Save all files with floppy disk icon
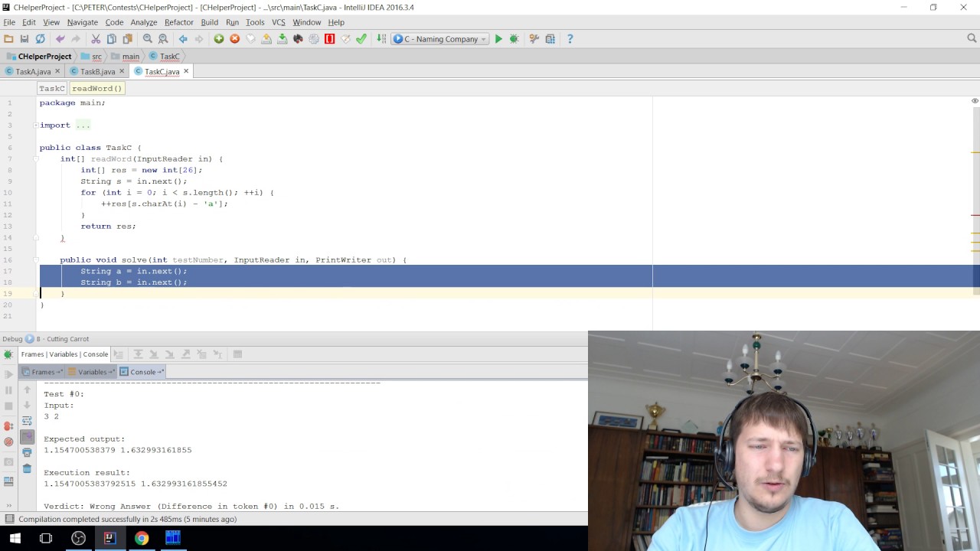980x551 pixels. click(x=24, y=39)
